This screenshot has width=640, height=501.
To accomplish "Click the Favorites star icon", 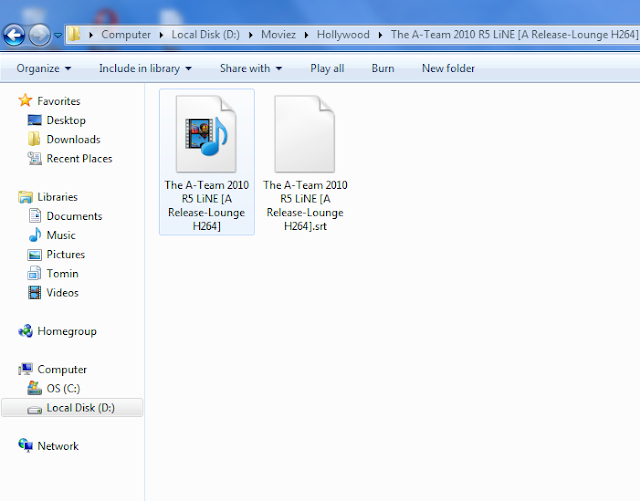I will (25, 100).
